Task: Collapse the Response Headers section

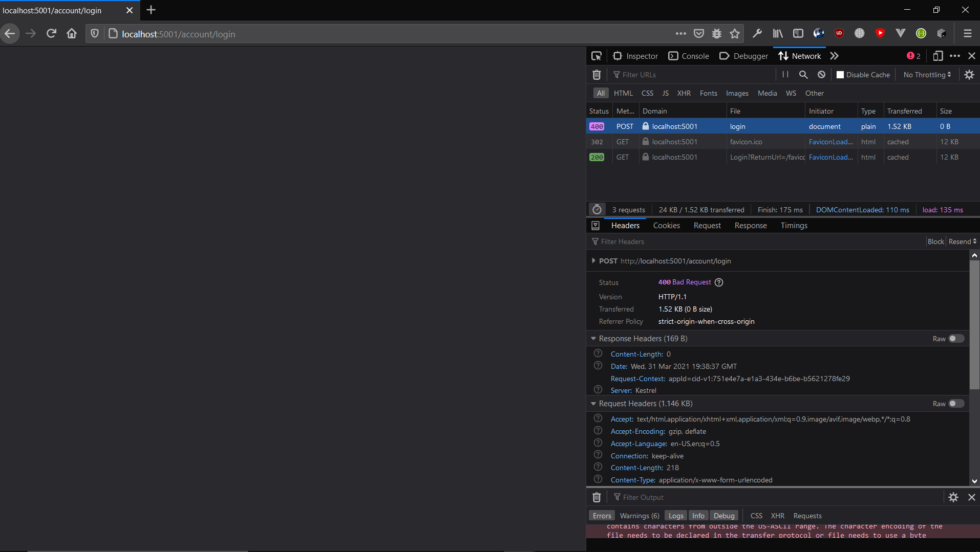Action: pos(593,338)
